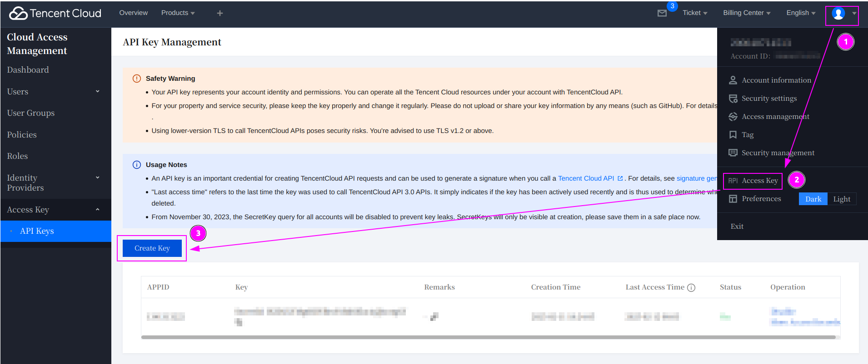Click the Creation Time column header
Image resolution: width=868 pixels, height=364 pixels.
[x=555, y=287]
